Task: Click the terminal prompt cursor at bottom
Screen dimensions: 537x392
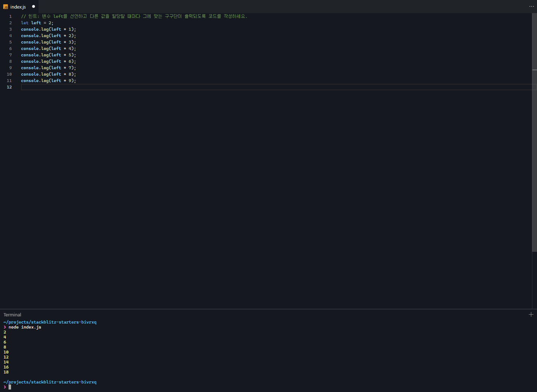Action: 10,387
